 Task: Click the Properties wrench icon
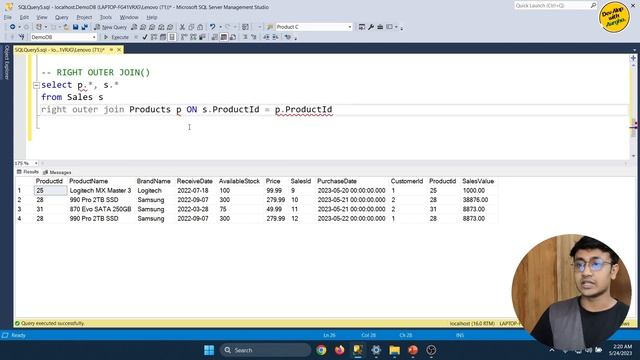pyautogui.click(x=371, y=27)
